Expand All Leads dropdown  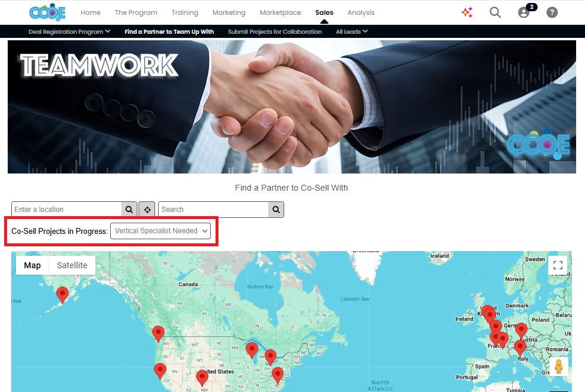tap(352, 32)
